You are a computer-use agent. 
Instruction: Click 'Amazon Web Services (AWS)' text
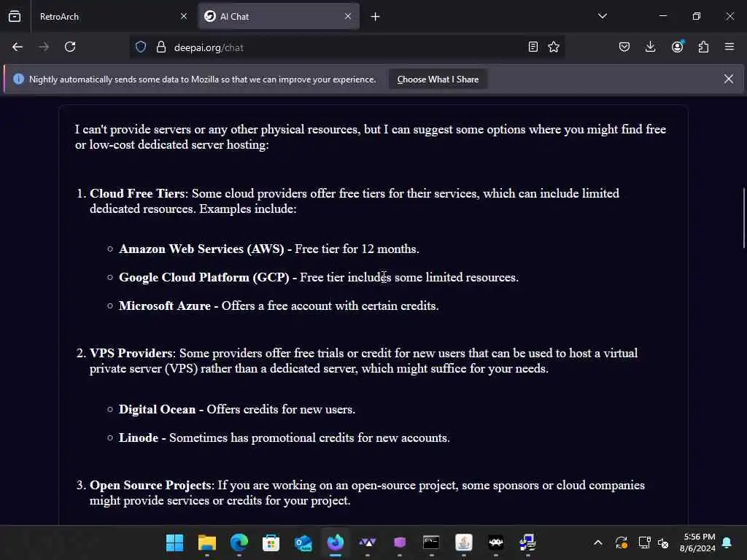201,249
